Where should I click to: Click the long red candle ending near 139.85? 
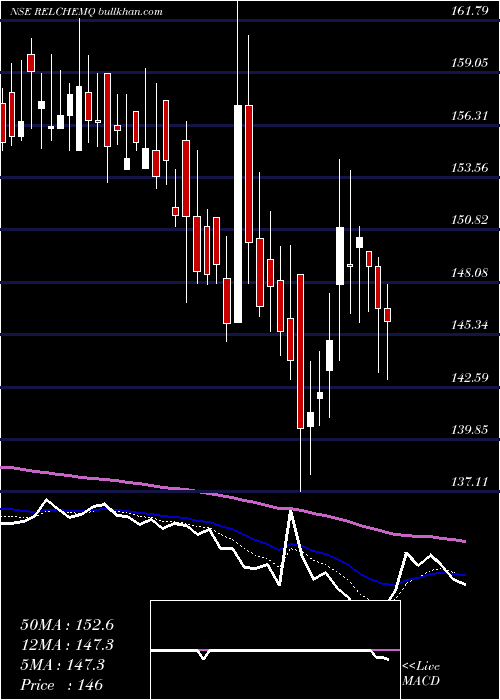[300, 351]
